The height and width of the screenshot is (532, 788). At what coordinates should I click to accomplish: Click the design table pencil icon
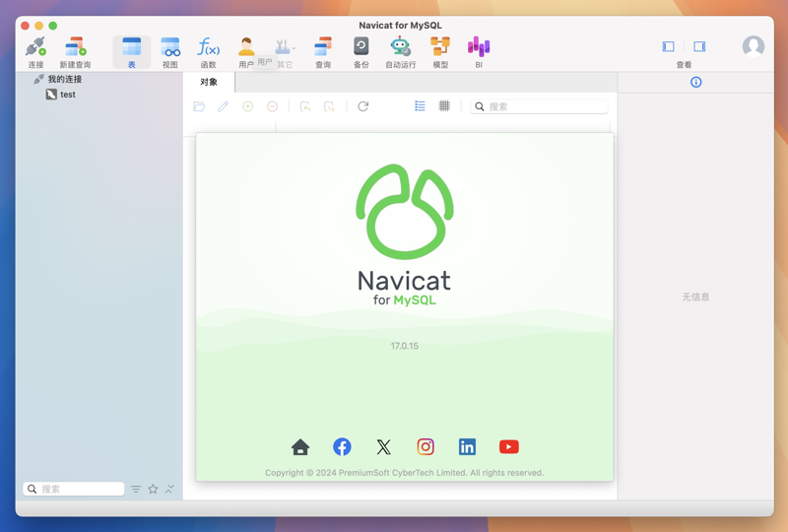224,106
